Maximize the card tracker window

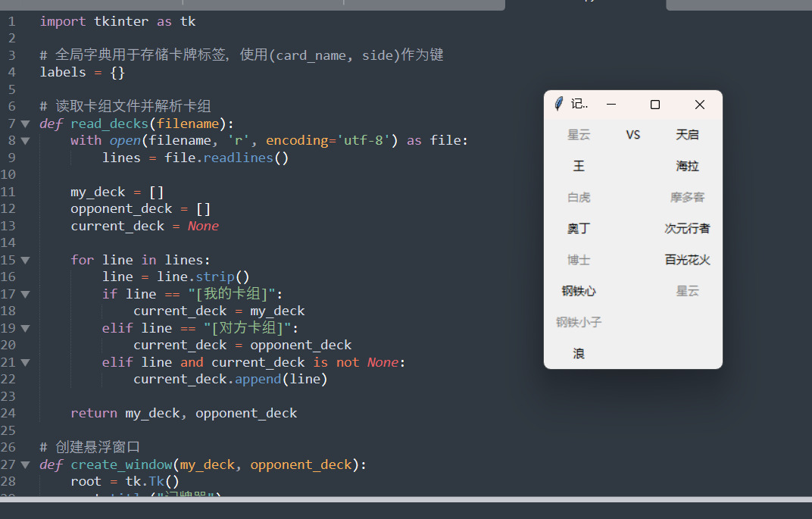[x=655, y=105]
